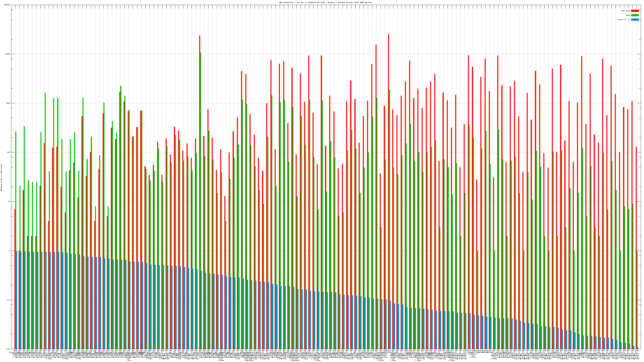Select the 'Score (0..1)' legend label
Image resolution: width=644 pixels, height=362 pixels.
tap(624, 20)
